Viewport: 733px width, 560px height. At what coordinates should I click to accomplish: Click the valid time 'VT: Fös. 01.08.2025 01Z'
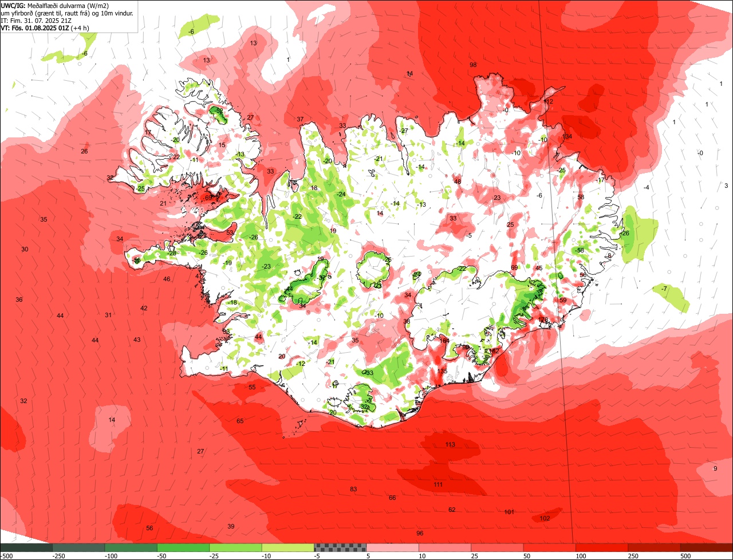point(34,27)
